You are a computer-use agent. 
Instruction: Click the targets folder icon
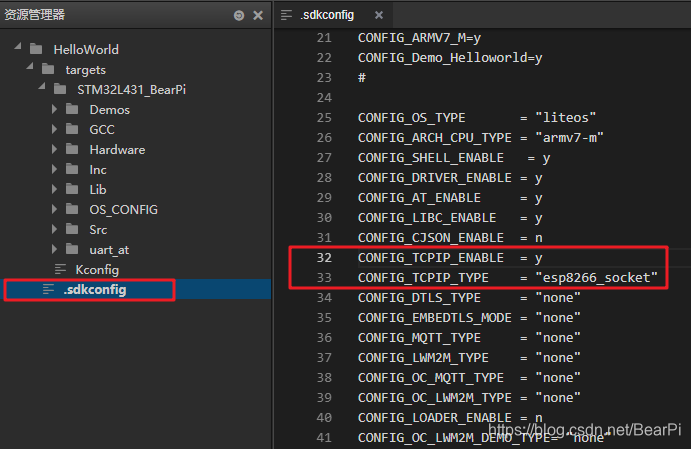[x=48, y=69]
